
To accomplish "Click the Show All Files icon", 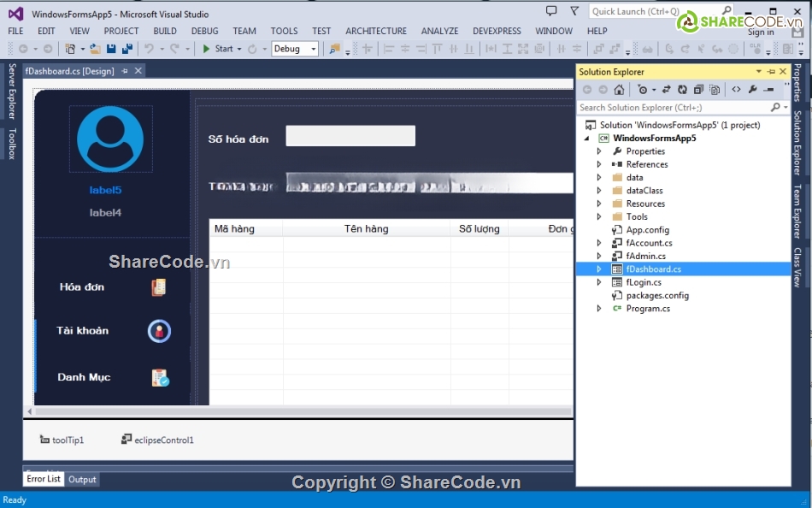I will (x=715, y=90).
